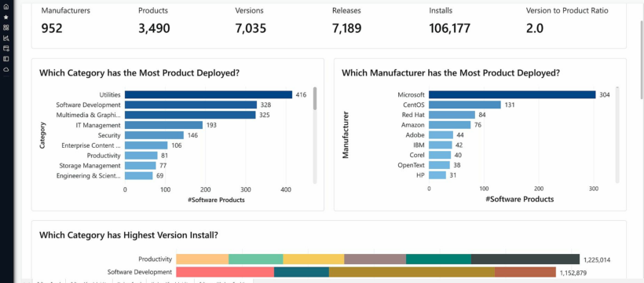Click the dark gray segment of Productivity stacked bar
This screenshot has width=644, height=283.
[525, 259]
